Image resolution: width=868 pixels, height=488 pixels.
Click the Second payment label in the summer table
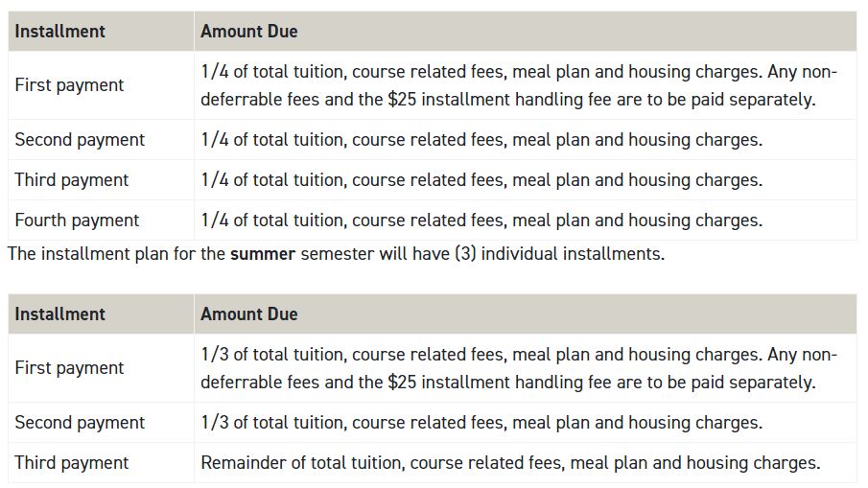click(80, 423)
